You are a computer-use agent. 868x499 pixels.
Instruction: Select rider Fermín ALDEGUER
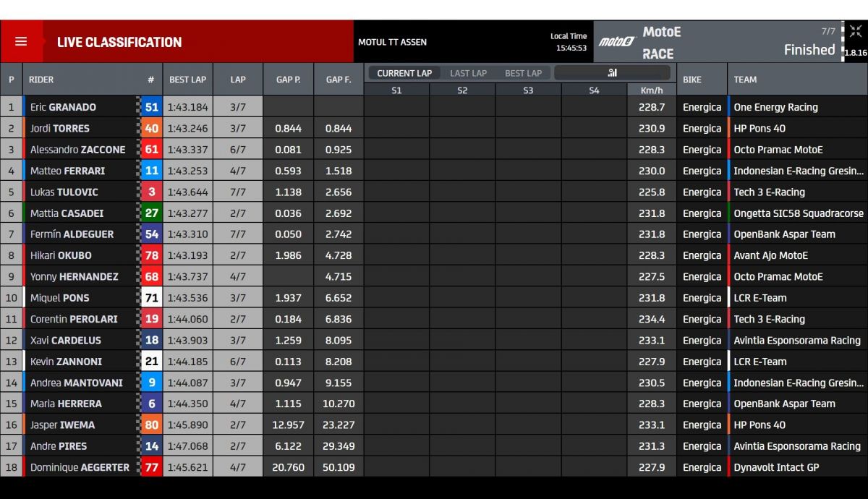[x=71, y=234]
